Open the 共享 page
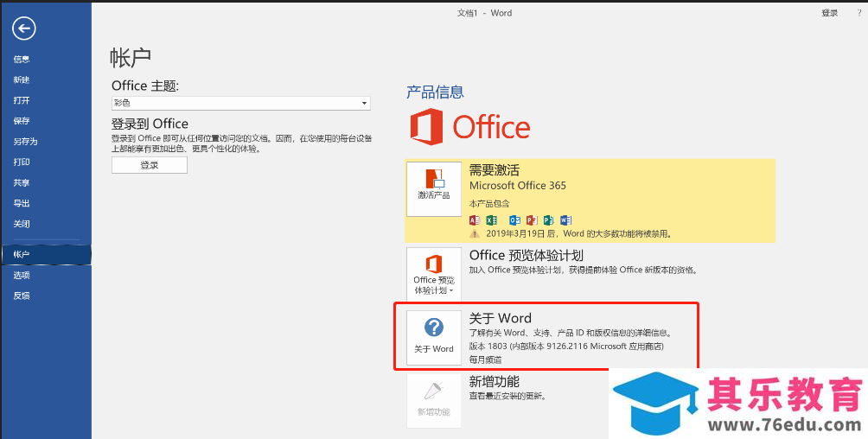This screenshot has width=868, height=439. 21,182
